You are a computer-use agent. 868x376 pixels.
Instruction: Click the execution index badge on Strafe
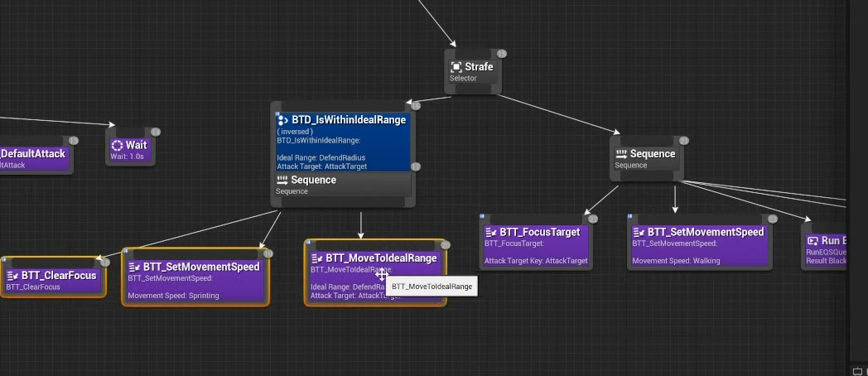pos(501,54)
